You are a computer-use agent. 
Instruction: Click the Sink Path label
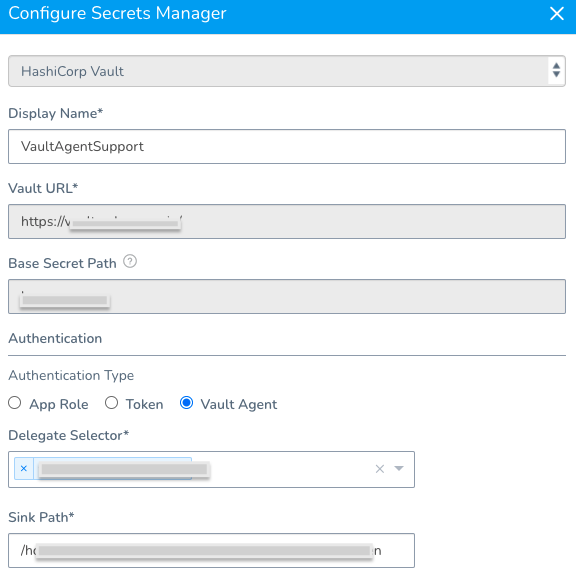pyautogui.click(x=41, y=517)
